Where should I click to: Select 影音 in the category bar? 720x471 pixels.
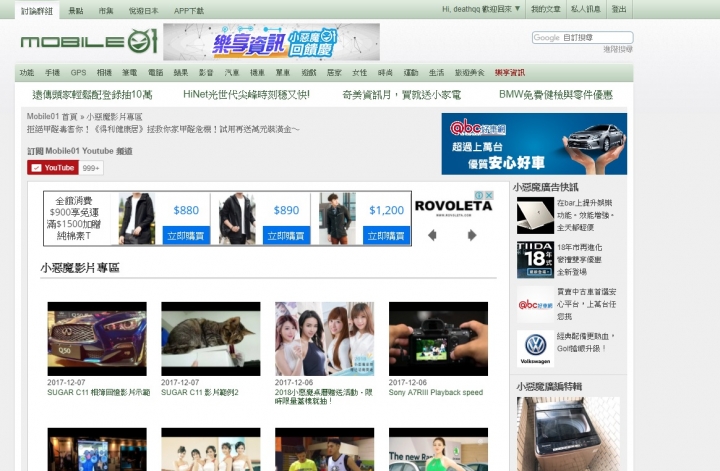206,73
